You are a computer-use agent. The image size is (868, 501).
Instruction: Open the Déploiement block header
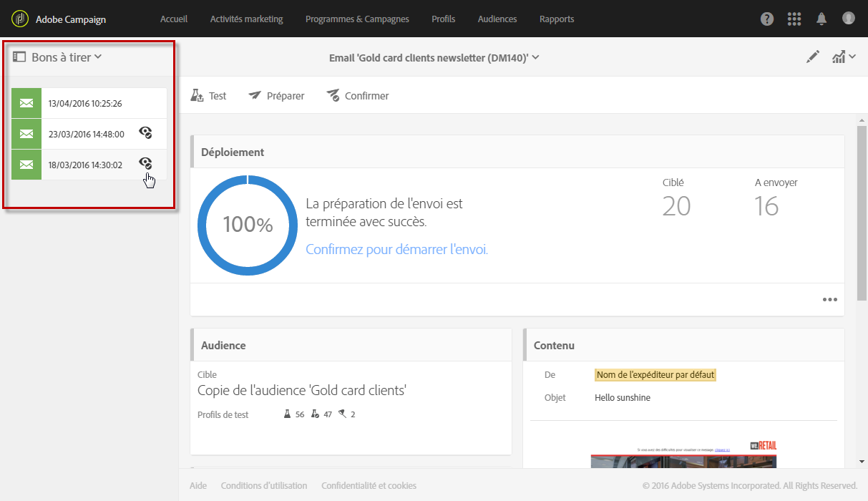pyautogui.click(x=517, y=152)
